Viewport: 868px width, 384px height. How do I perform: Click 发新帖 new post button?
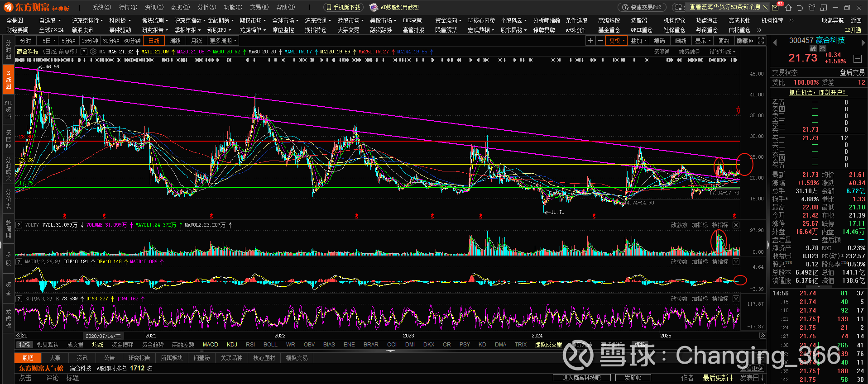[633, 378]
